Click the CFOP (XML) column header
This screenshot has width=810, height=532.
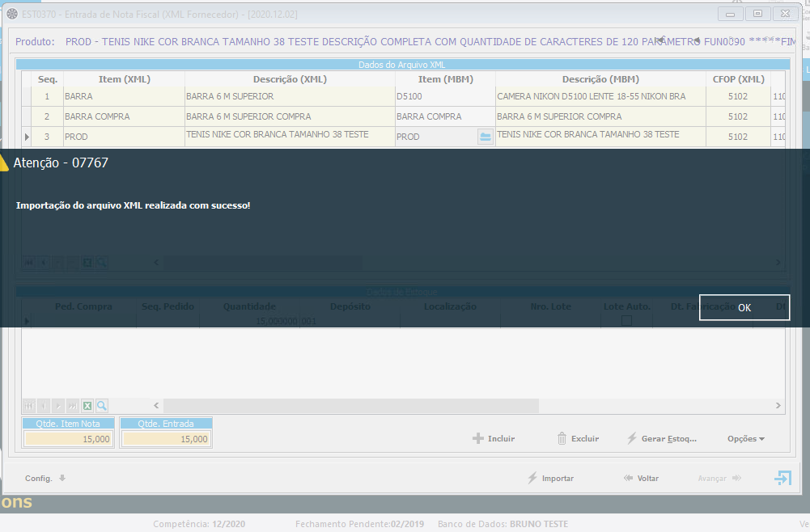coord(738,79)
